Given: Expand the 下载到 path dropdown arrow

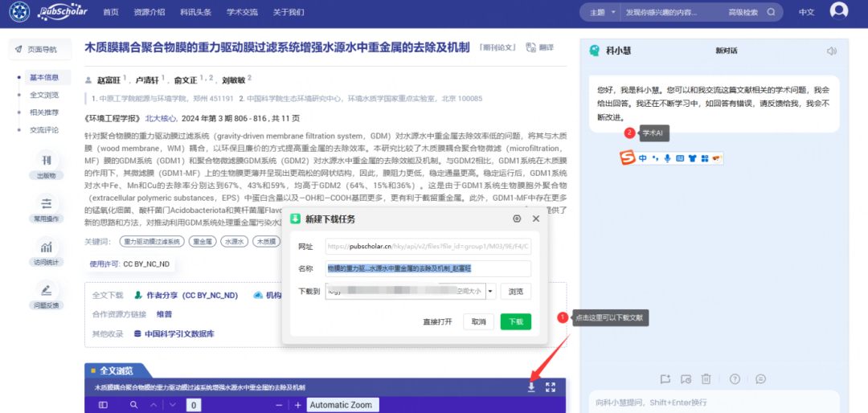Looking at the screenshot, I should (x=491, y=291).
